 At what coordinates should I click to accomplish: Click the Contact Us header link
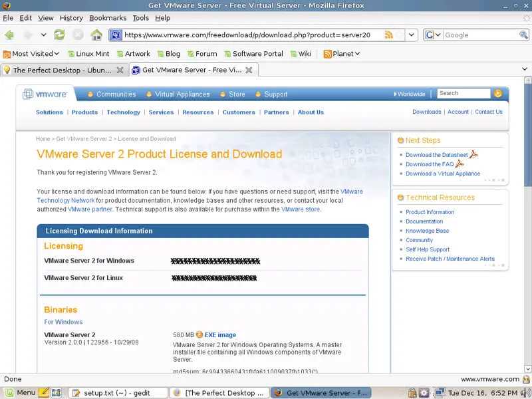click(x=489, y=112)
